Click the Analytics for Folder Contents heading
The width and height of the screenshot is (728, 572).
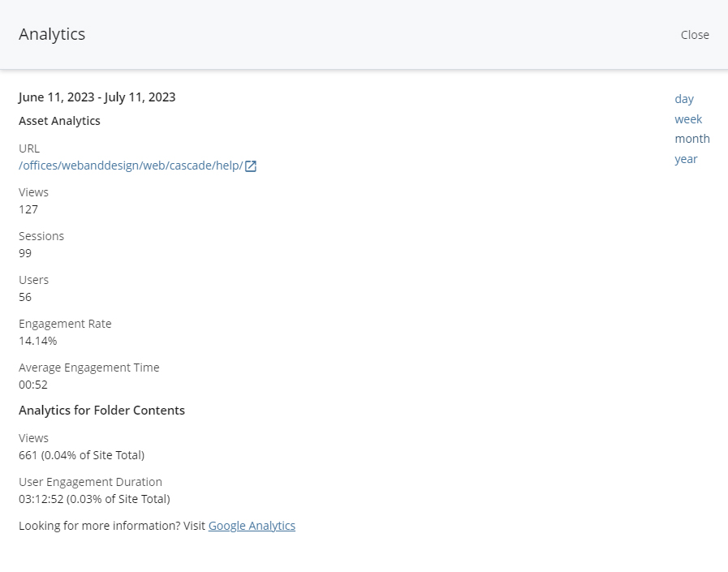click(x=101, y=411)
